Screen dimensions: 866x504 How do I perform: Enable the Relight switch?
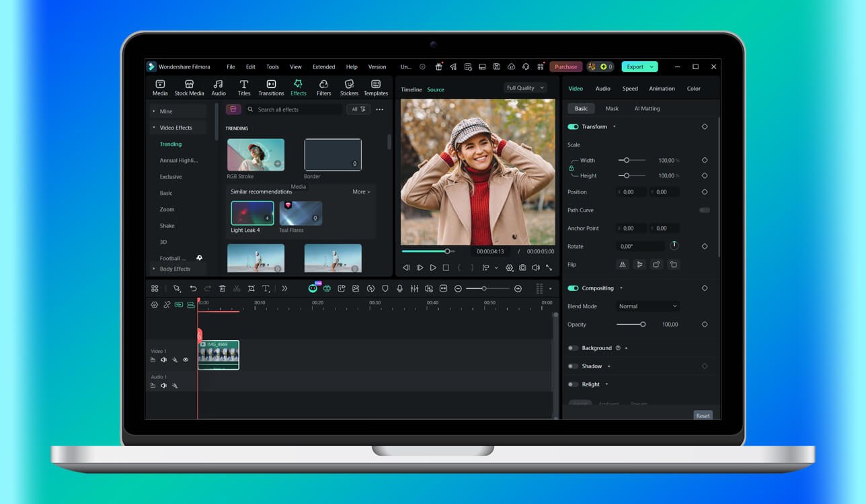pos(573,384)
